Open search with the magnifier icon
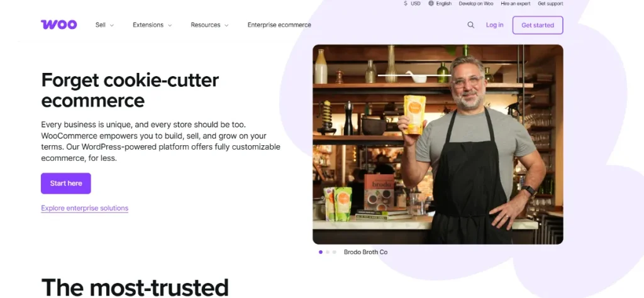Image resolution: width=644 pixels, height=298 pixels. [x=470, y=25]
